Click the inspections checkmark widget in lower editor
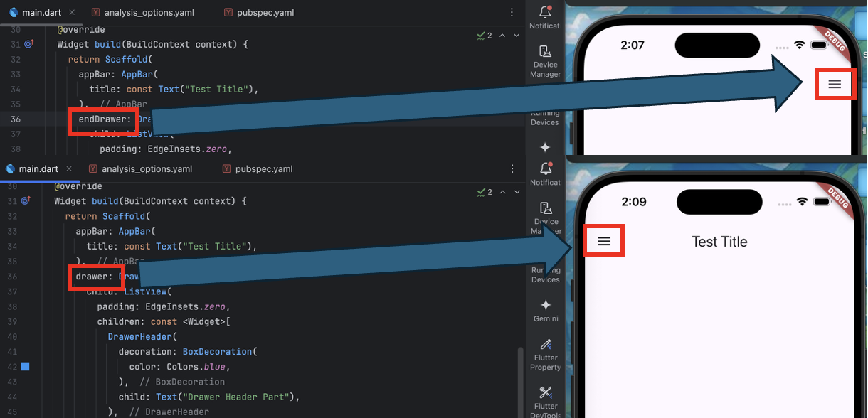This screenshot has height=418, width=868. [x=485, y=192]
